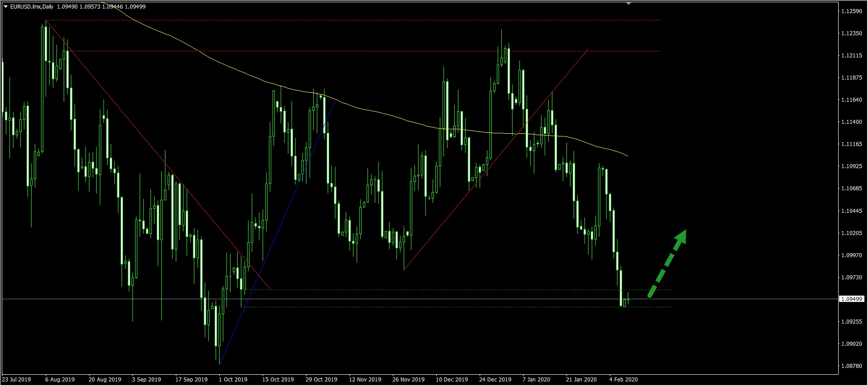Click price scale value 1.11875

(852, 78)
